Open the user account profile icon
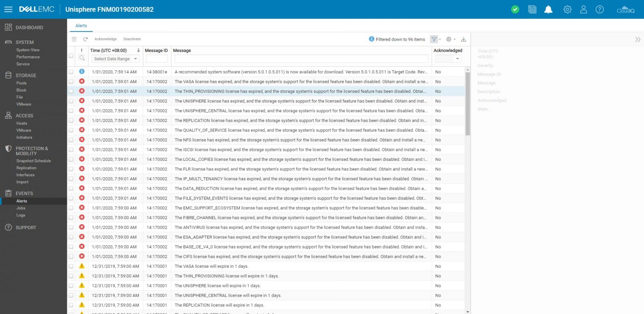 click(583, 9)
